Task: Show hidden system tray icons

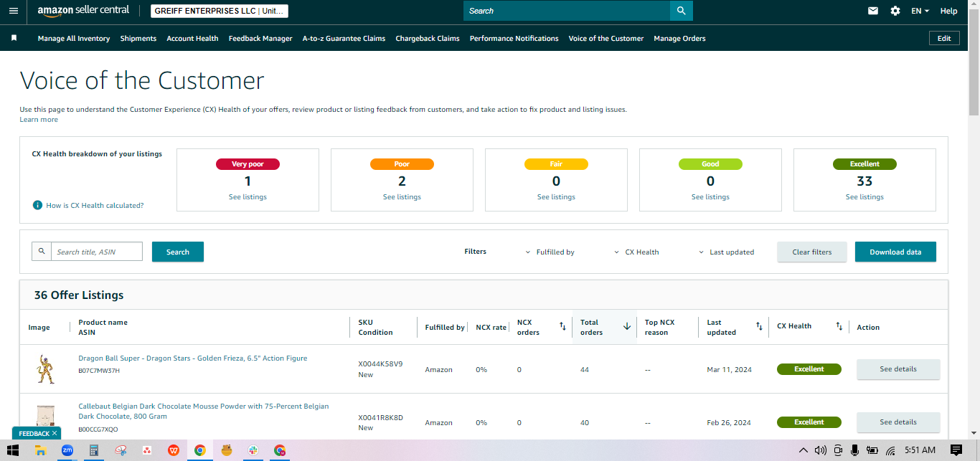Action: tap(803, 450)
